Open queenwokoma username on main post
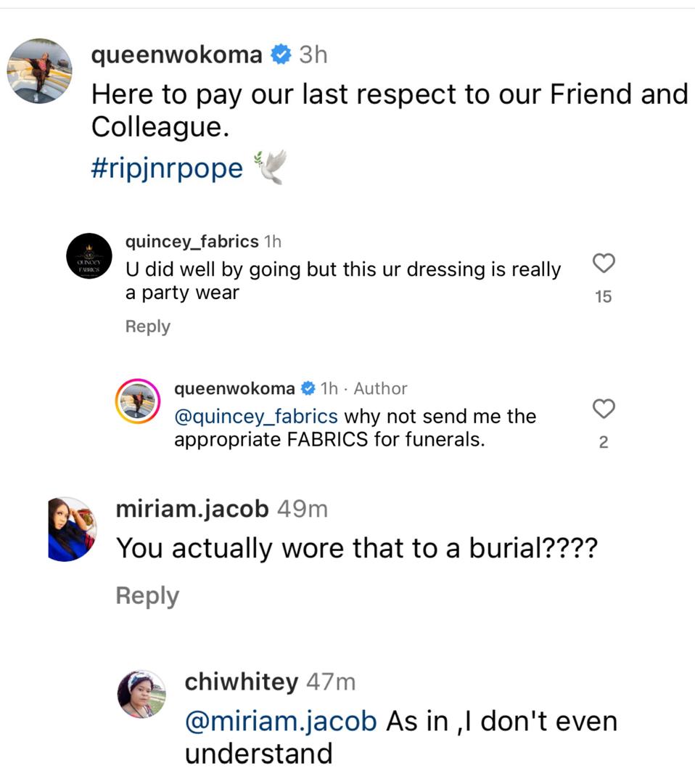695x784 pixels. 176,54
